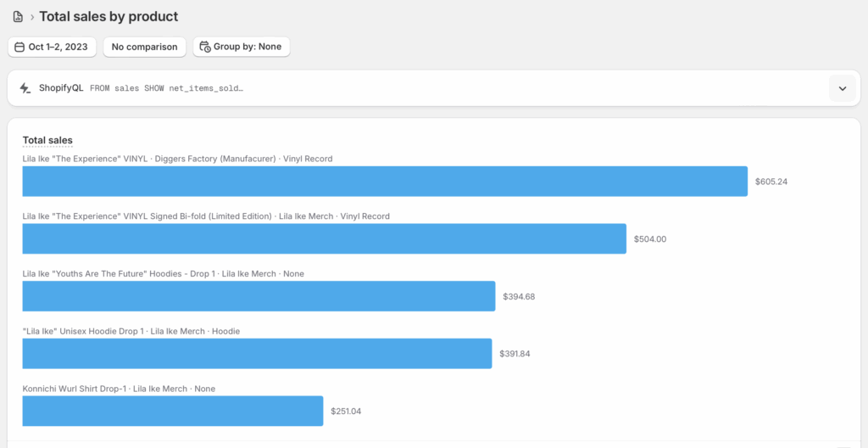Select the Konnichi Wurl Shirt sales bar
Viewport: 868px width, 448px height.
click(x=173, y=411)
